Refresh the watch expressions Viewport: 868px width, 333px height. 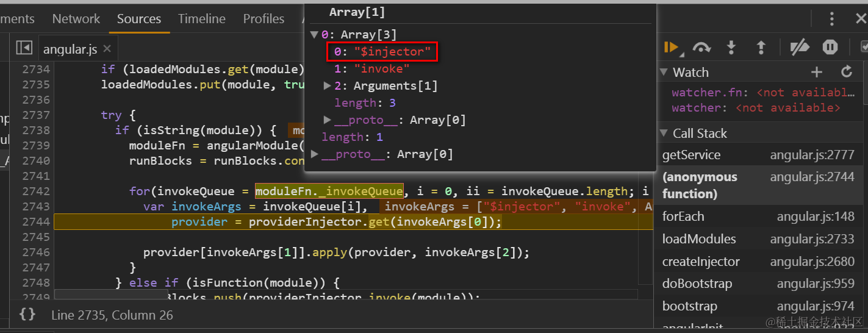(x=847, y=72)
